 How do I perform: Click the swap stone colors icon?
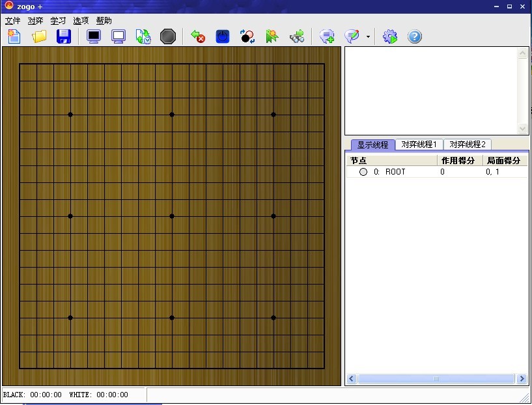(x=247, y=36)
